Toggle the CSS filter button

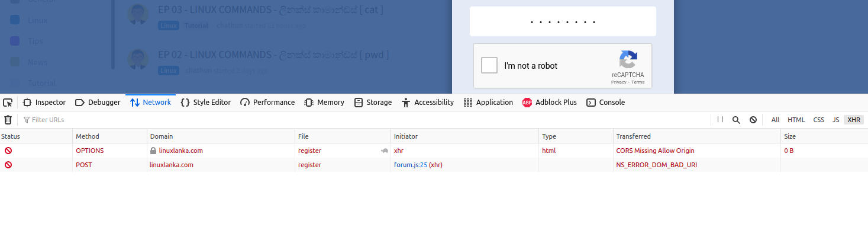tap(818, 120)
